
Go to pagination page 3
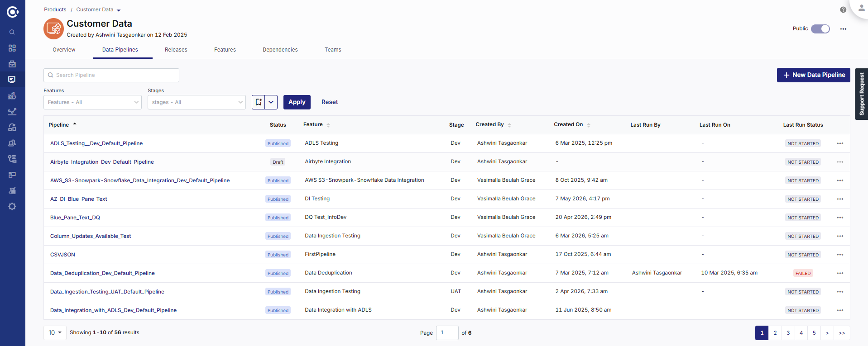point(788,333)
